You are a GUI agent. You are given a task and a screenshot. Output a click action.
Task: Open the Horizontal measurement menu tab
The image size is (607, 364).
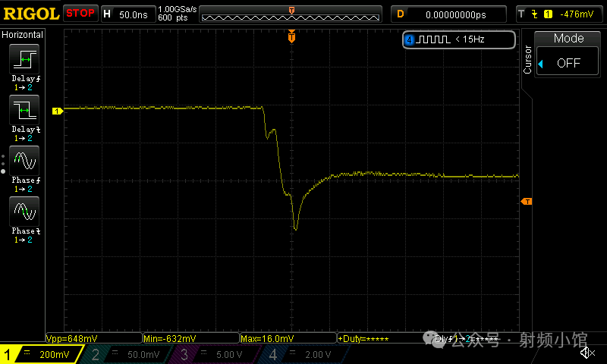(x=23, y=35)
